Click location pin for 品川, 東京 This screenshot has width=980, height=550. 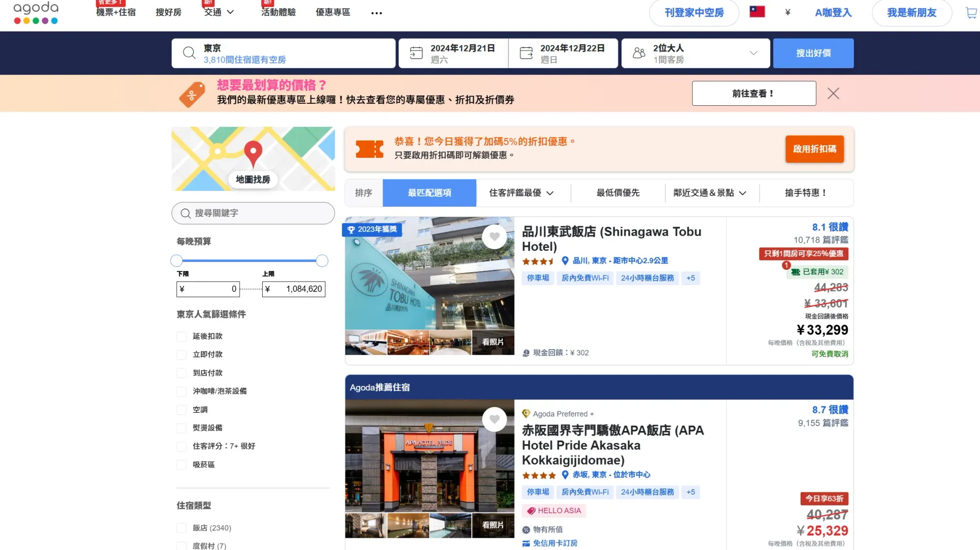tap(565, 261)
